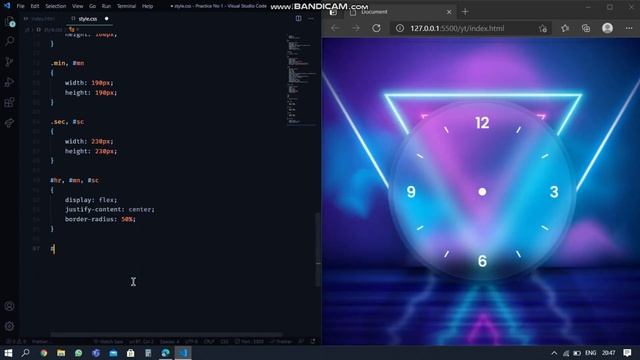This screenshot has width=640, height=360.
Task: Open editor More Actions ellipsis
Action: (311, 18)
